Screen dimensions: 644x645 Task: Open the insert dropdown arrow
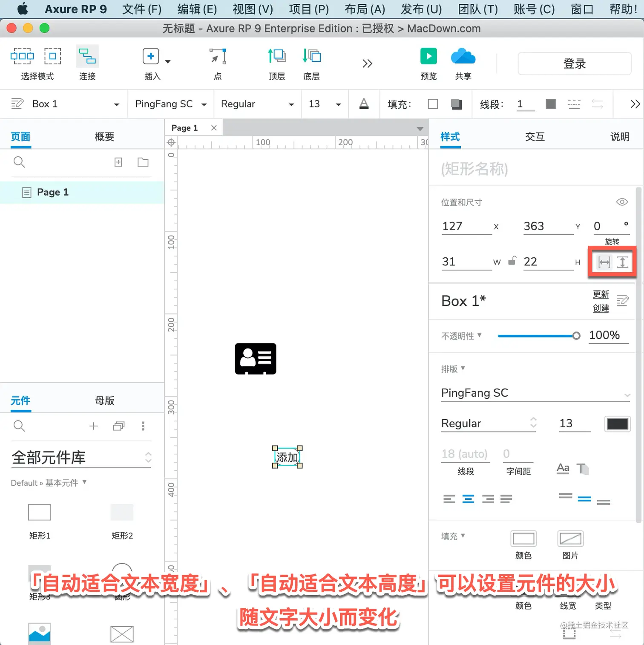tap(168, 62)
